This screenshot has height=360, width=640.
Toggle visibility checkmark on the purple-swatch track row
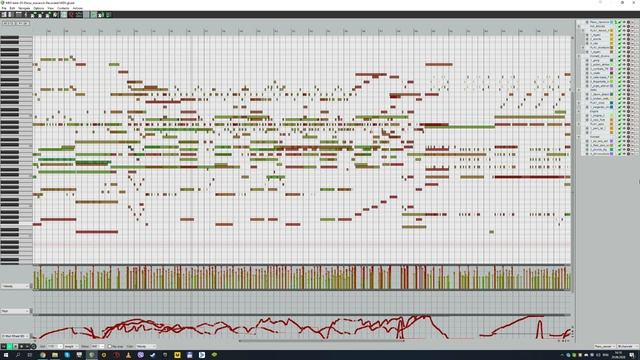pos(619,141)
